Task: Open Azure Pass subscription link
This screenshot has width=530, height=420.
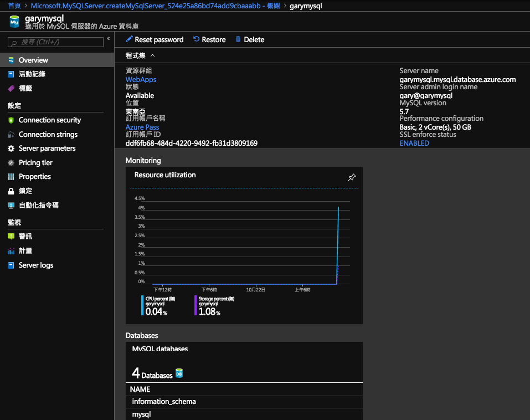Action: point(142,127)
